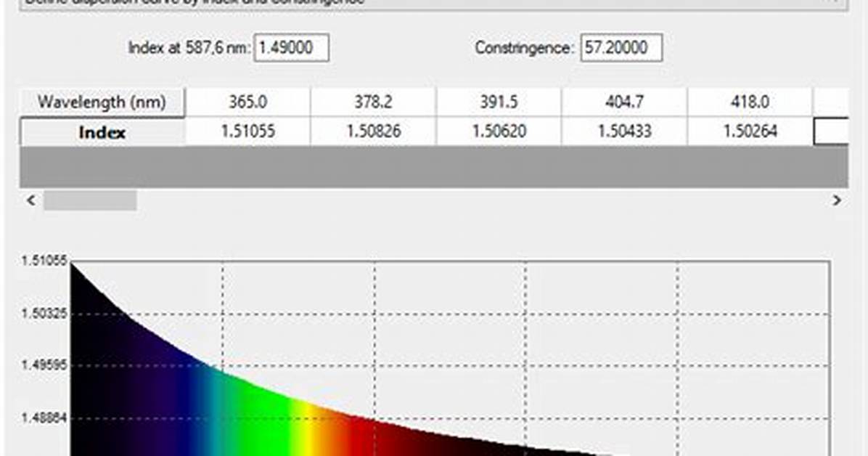Edit the Index at 587.6 nm field
The width and height of the screenshot is (868, 456).
291,48
